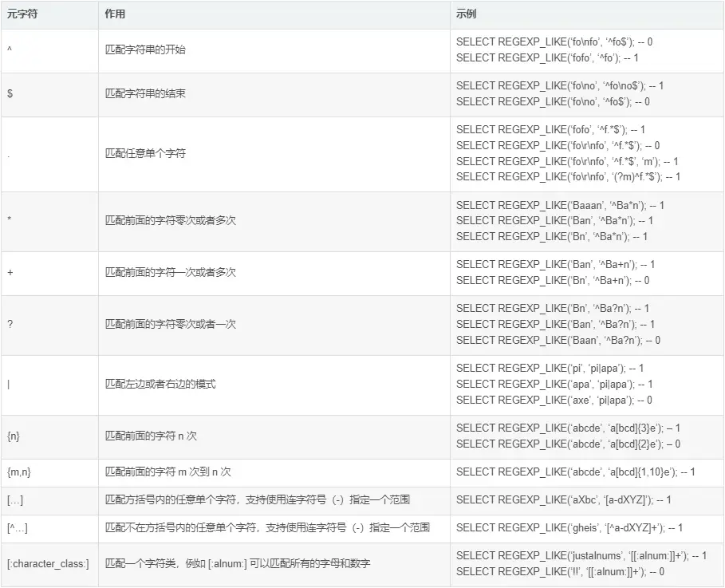Viewport: 725px width, 588px height.
Task: Click description 匹配字符串的开始
Action: point(145,49)
